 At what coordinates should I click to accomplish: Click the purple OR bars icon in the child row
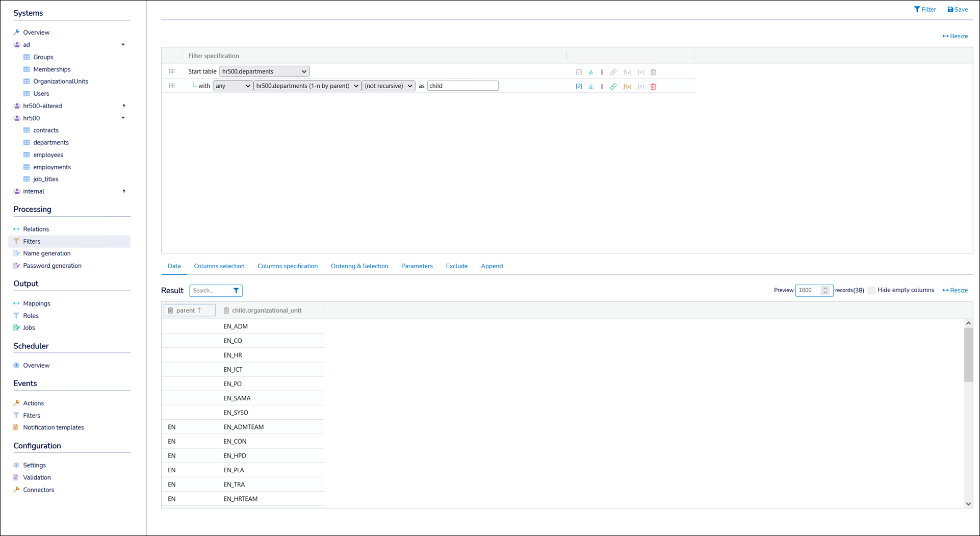pyautogui.click(x=602, y=87)
